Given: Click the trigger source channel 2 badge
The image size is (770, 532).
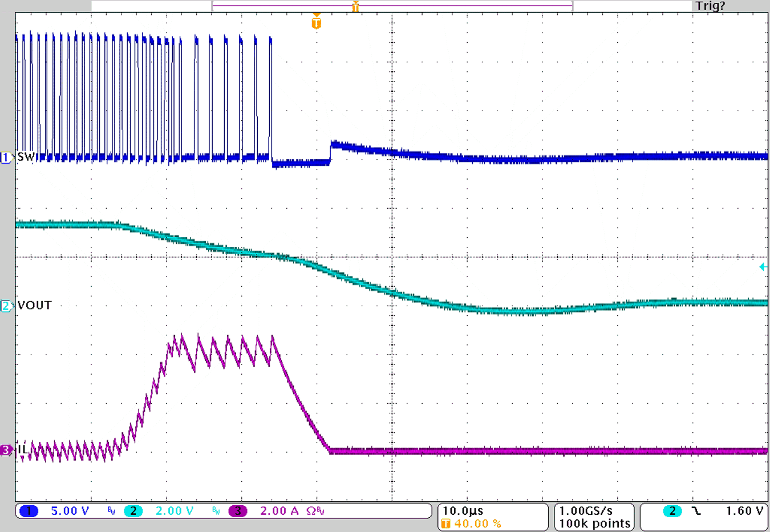Looking at the screenshot, I should point(672,511).
